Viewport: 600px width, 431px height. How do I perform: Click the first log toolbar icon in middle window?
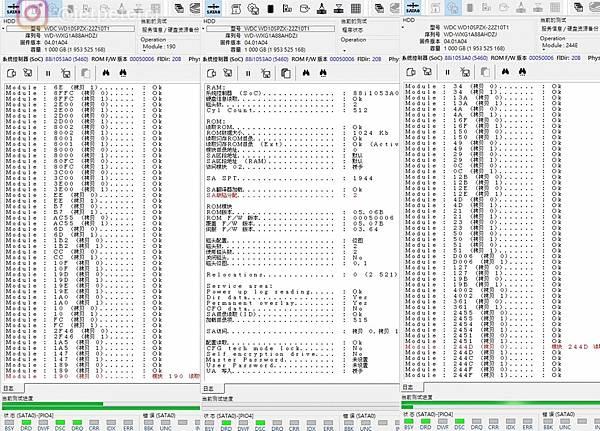pos(212,73)
